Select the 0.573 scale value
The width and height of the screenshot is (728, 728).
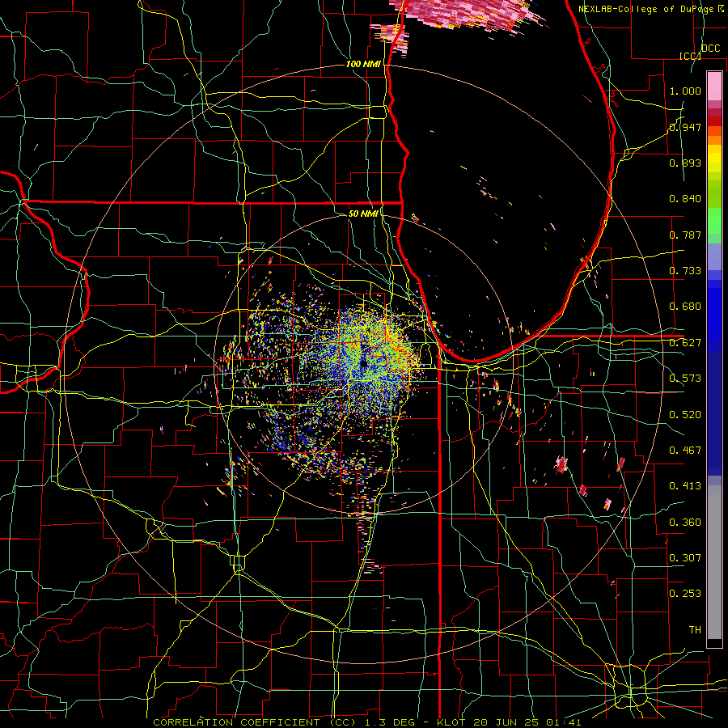(685, 379)
